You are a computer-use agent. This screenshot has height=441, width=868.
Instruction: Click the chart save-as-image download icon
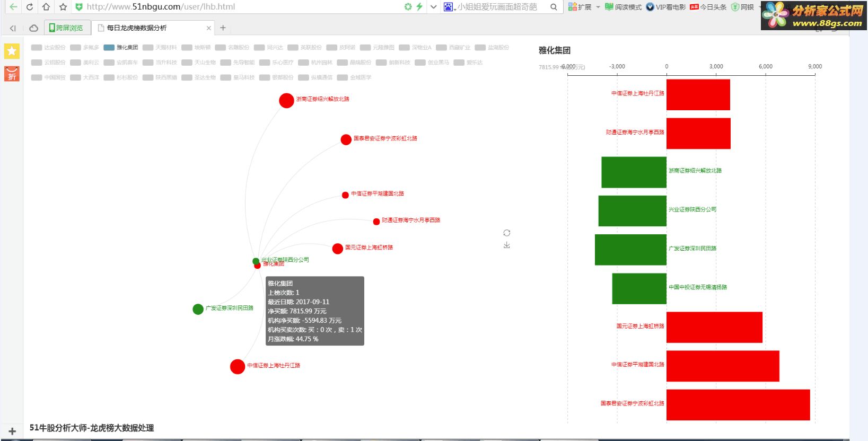point(507,245)
